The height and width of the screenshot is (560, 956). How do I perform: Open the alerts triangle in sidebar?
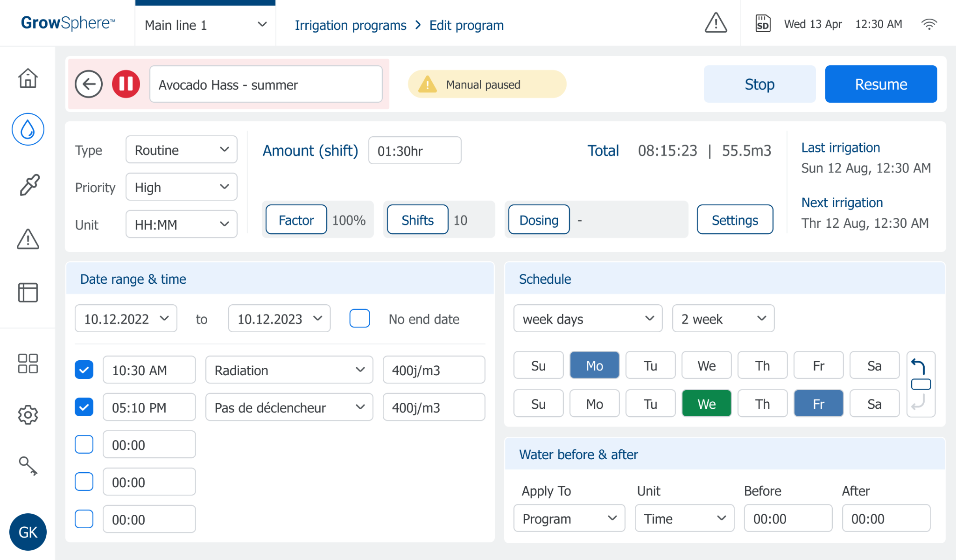point(28,239)
